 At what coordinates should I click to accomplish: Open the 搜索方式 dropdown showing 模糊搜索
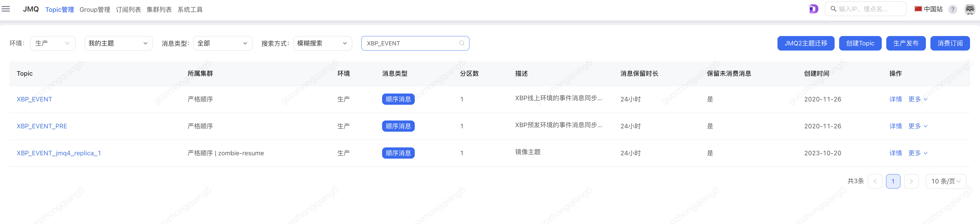[322, 43]
